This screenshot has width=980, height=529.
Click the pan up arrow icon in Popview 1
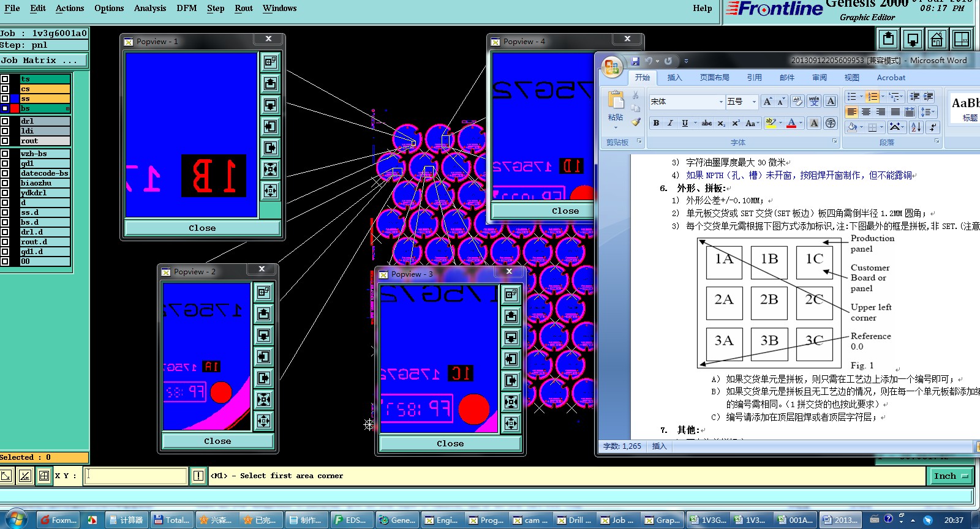270,83
